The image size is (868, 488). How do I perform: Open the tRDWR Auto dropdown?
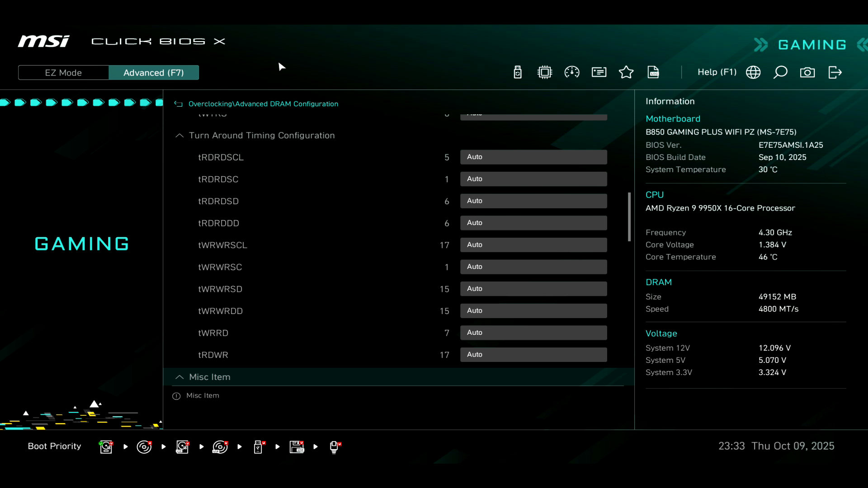[x=533, y=355]
